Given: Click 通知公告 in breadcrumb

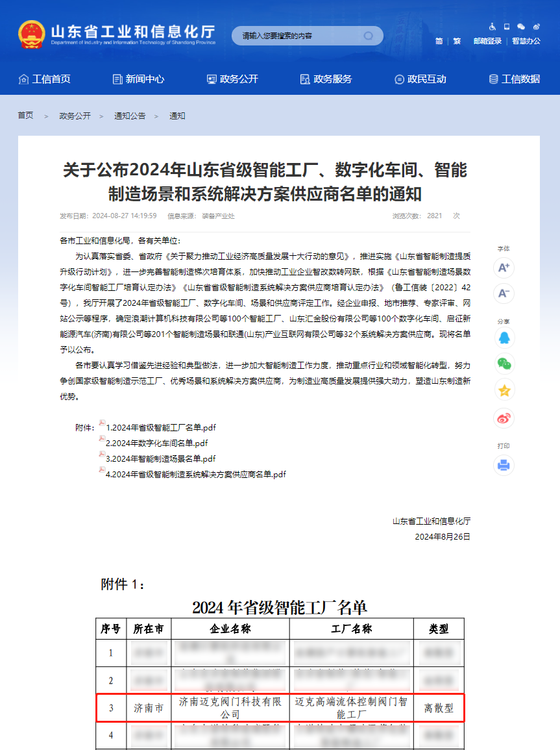Looking at the screenshot, I should [x=130, y=116].
